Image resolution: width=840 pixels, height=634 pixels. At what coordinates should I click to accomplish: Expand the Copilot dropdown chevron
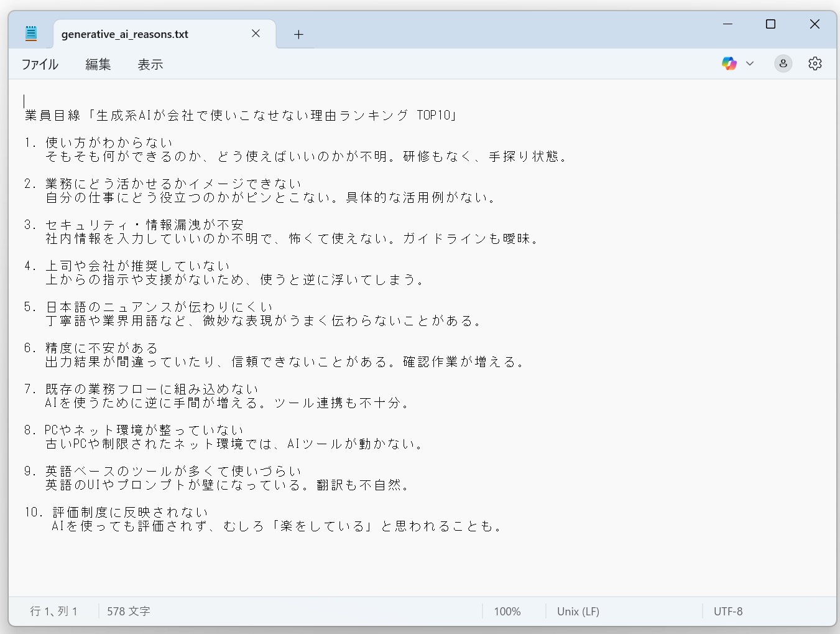(750, 63)
